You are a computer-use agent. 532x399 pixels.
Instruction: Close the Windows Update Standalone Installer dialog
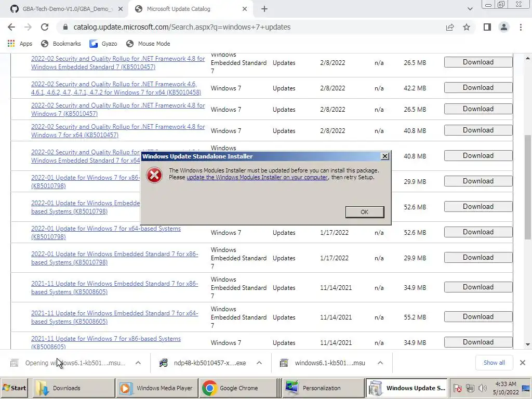tap(385, 156)
